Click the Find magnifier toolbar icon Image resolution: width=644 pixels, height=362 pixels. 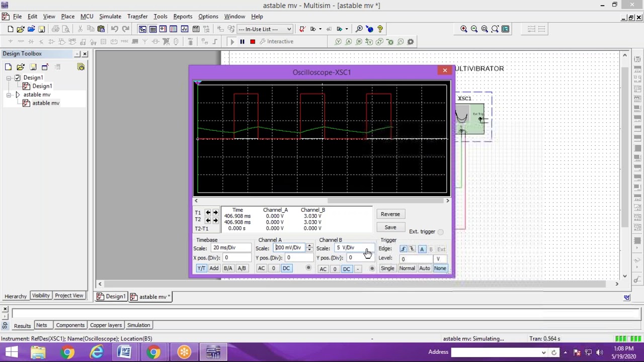[x=359, y=29]
